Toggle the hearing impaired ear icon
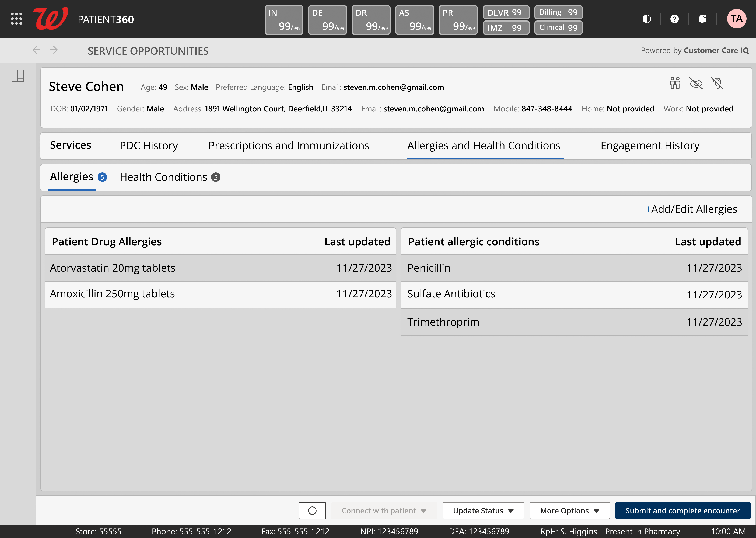The width and height of the screenshot is (756, 538). click(717, 83)
